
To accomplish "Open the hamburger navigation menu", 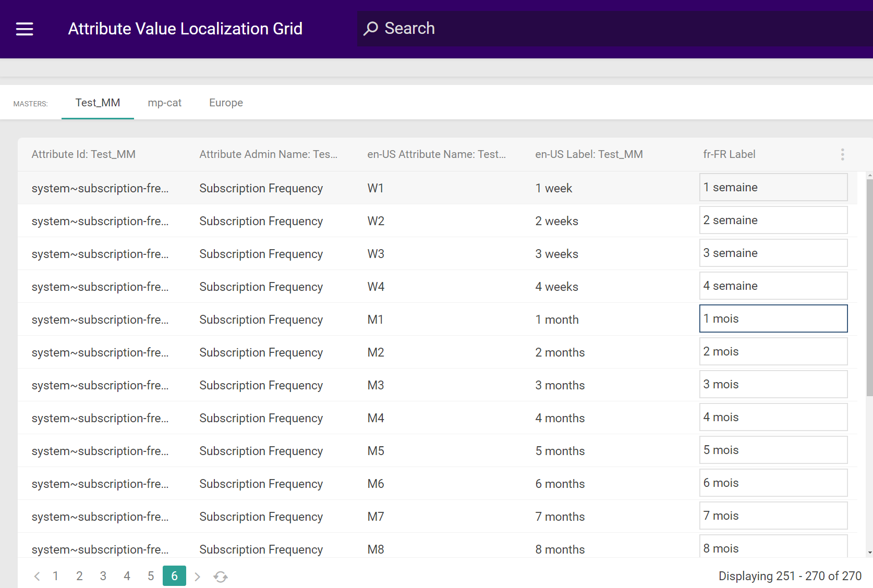I will pos(25,29).
